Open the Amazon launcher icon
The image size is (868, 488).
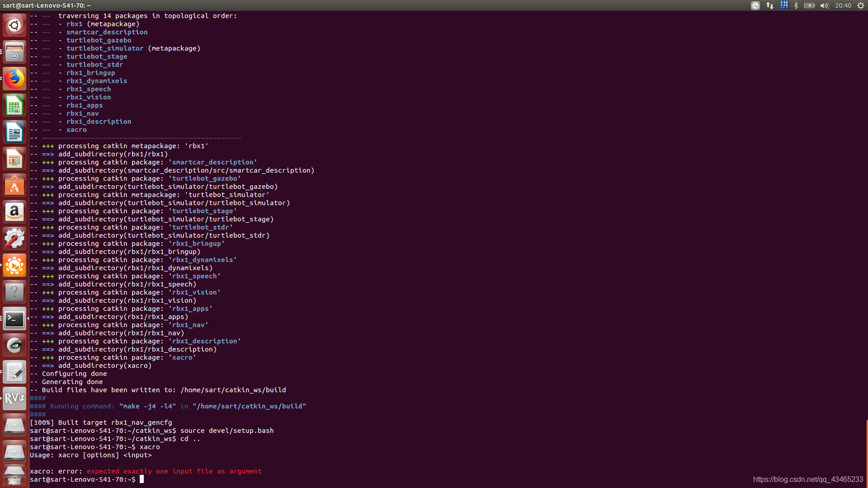(14, 212)
